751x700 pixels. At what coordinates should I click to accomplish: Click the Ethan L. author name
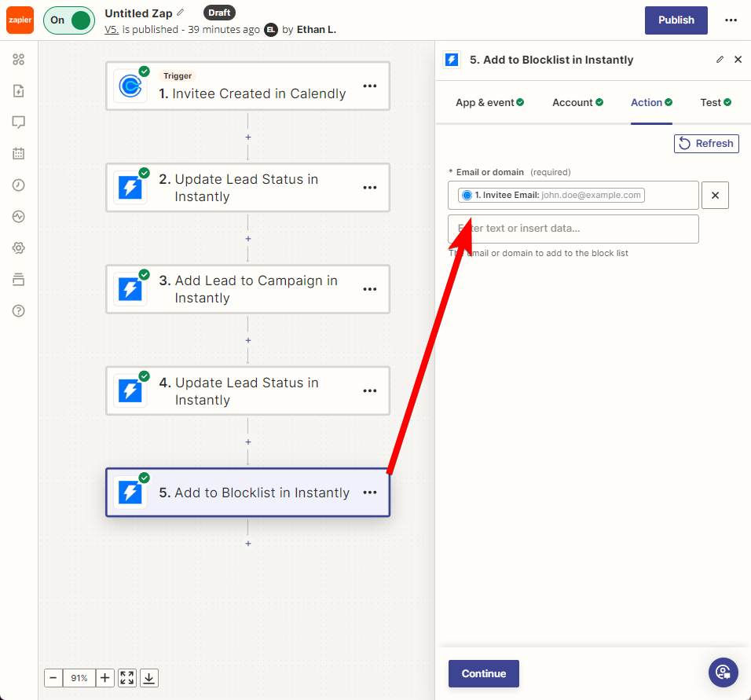pos(317,30)
